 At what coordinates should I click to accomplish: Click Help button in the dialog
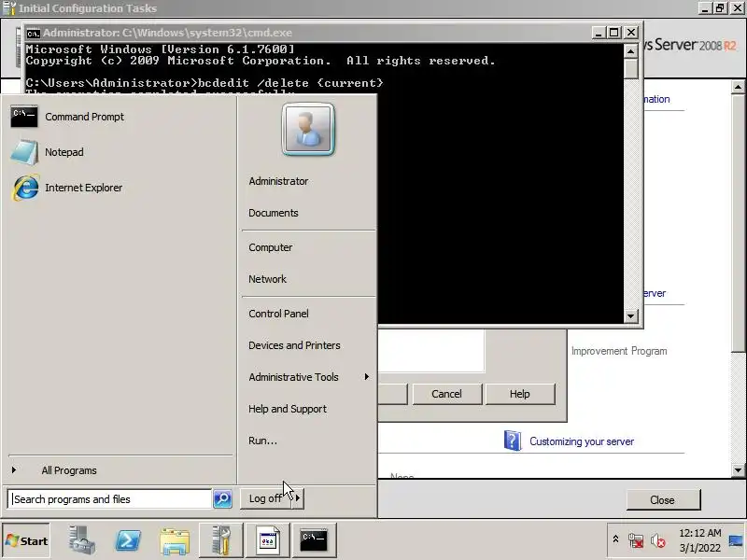point(520,394)
